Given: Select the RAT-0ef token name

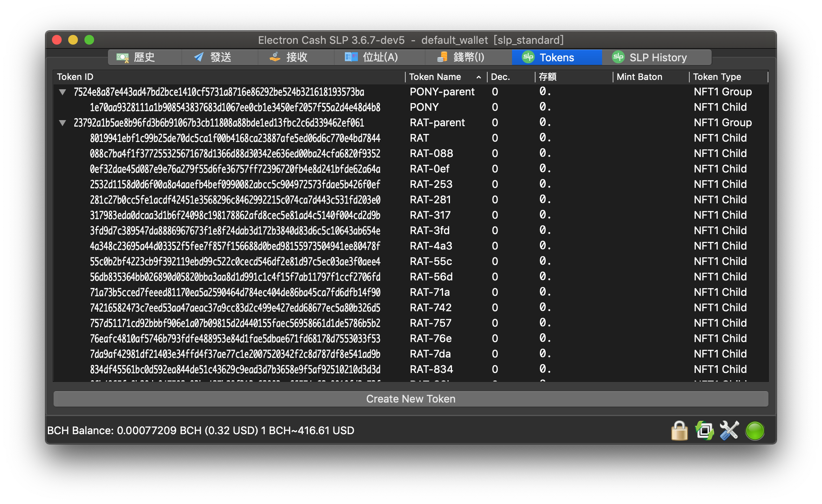Looking at the screenshot, I should (430, 169).
